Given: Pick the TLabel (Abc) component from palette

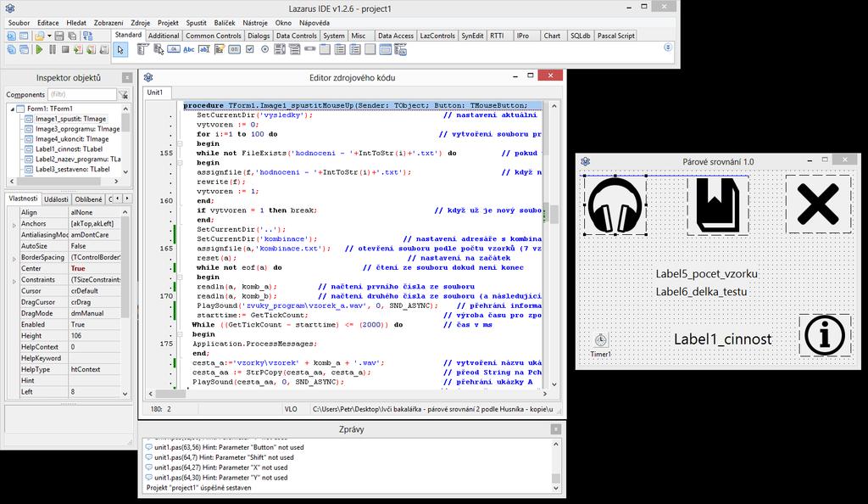Looking at the screenshot, I should tap(189, 49).
